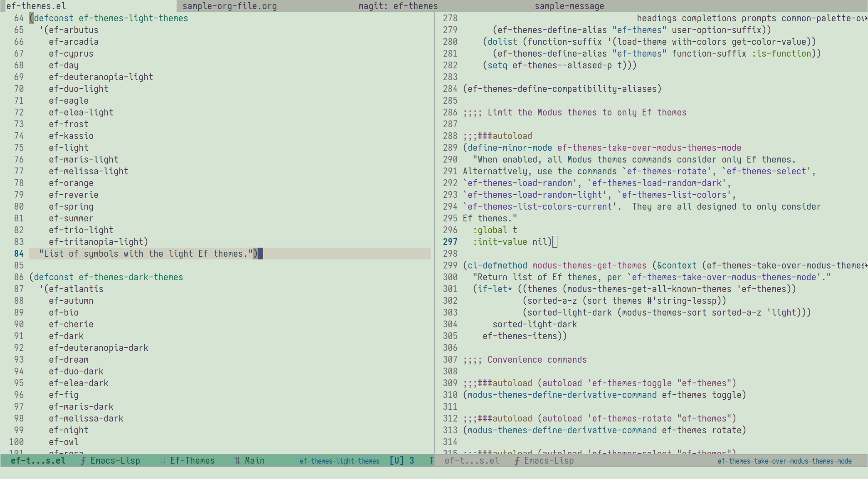Image resolution: width=868 pixels, height=479 pixels.
Task: Select the ef-cyprus list entry
Action: click(x=71, y=53)
